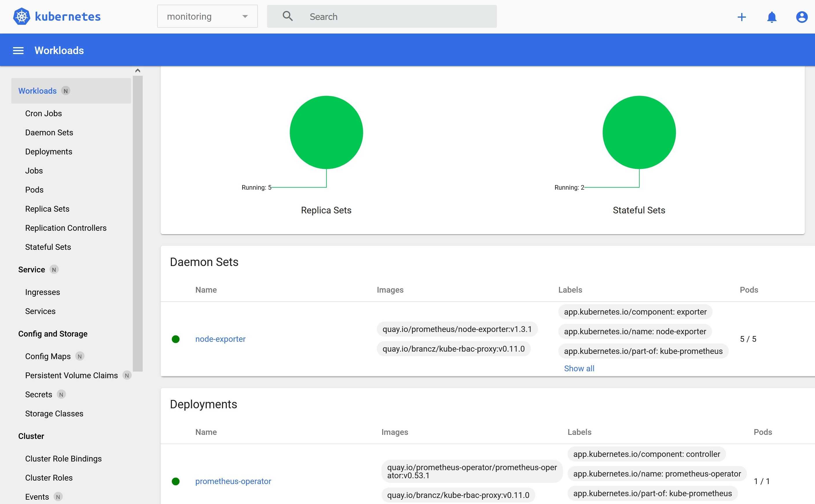
Task: Navigate to Cluster Role Bindings
Action: 63,459
